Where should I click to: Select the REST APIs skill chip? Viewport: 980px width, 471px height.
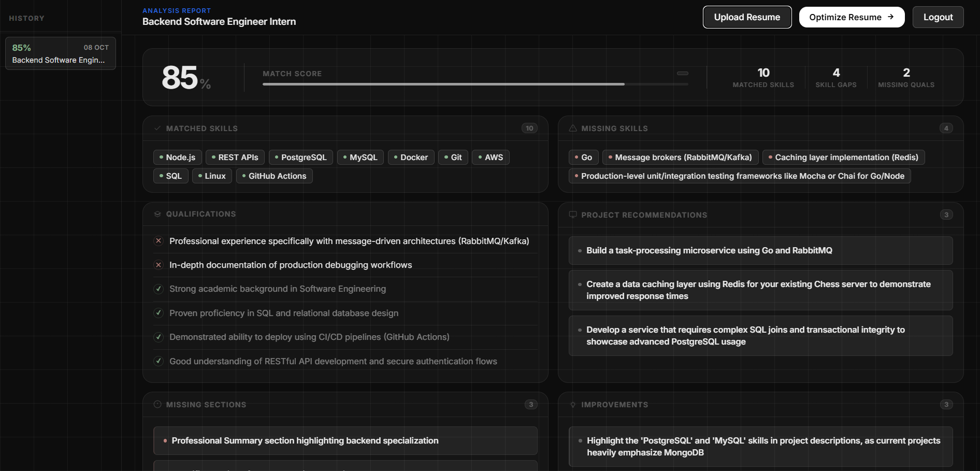click(235, 157)
